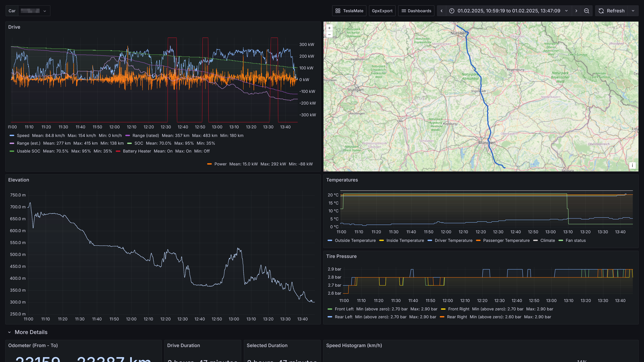Toggle the Speed series in the Drive legend
Image resolution: width=644 pixels, height=362 pixels.
pyautogui.click(x=23, y=135)
